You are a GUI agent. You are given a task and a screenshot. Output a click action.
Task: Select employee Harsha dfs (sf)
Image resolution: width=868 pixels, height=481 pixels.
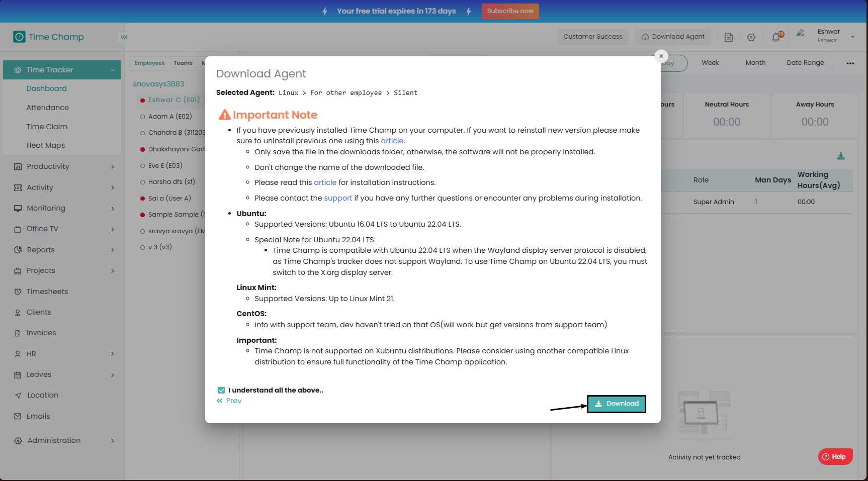[x=171, y=182]
